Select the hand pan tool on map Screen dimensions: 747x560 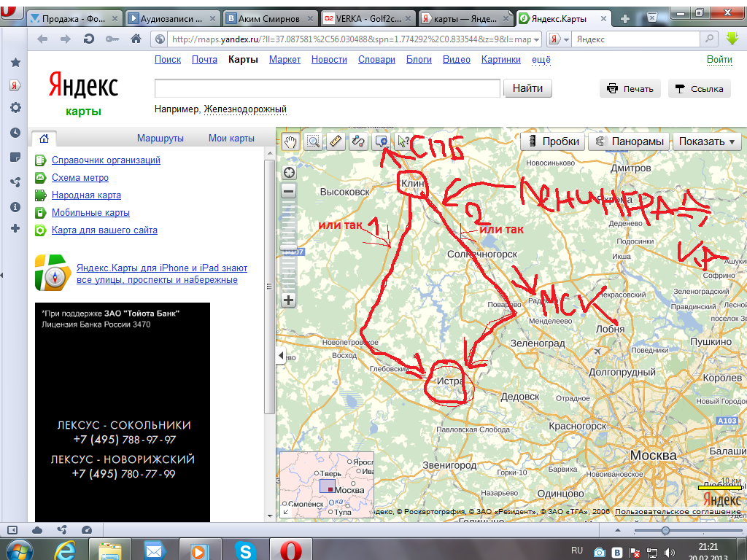point(290,141)
